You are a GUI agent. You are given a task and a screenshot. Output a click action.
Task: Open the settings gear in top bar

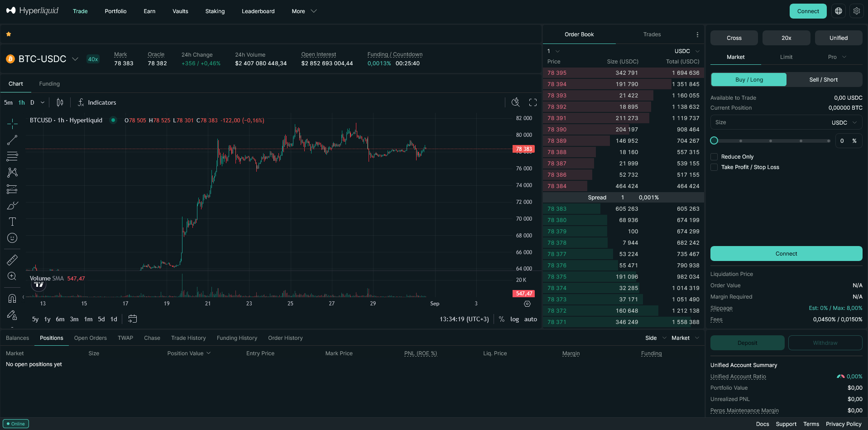coord(857,11)
